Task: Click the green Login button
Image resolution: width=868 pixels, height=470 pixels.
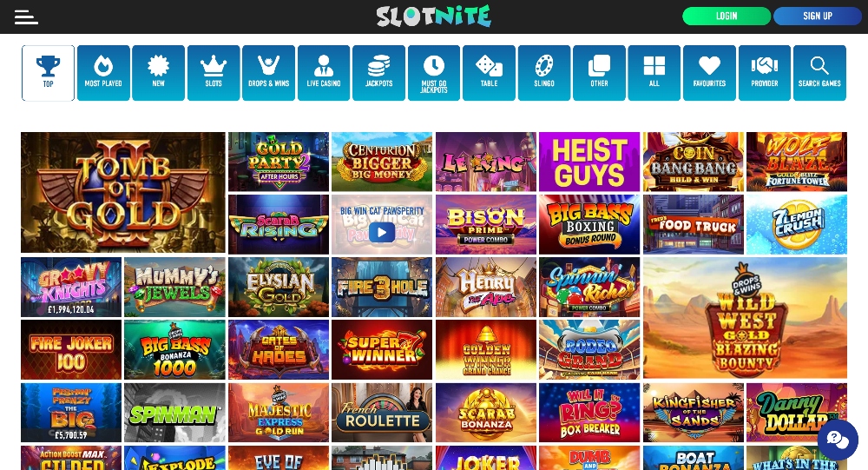Action: coord(727,17)
